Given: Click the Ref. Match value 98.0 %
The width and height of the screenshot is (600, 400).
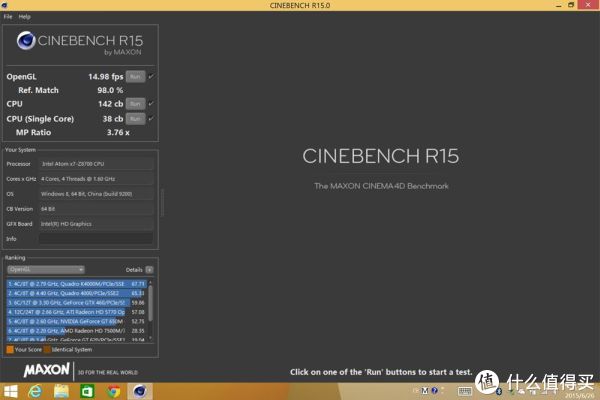Looking at the screenshot, I should click(110, 90).
